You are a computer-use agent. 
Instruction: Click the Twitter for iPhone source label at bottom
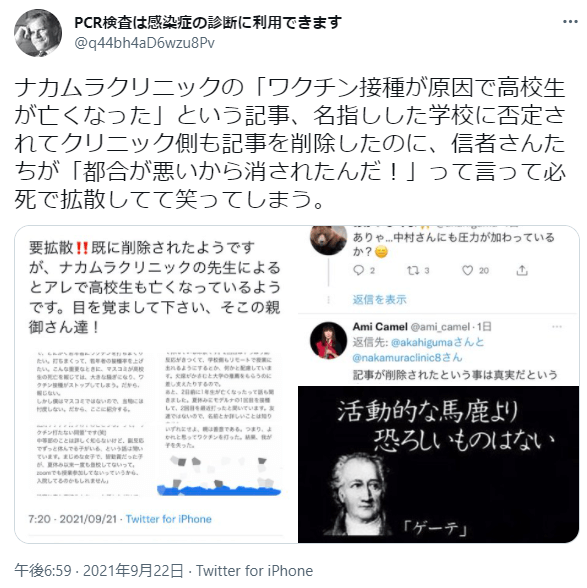click(254, 571)
